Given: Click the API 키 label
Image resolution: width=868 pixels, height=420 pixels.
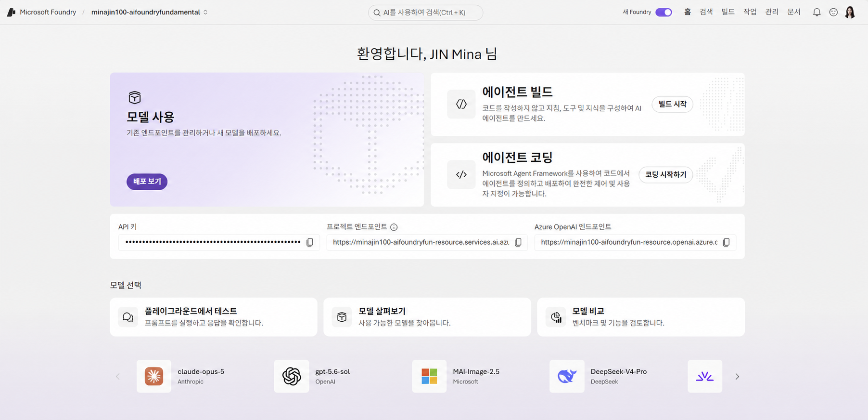Looking at the screenshot, I should 128,227.
